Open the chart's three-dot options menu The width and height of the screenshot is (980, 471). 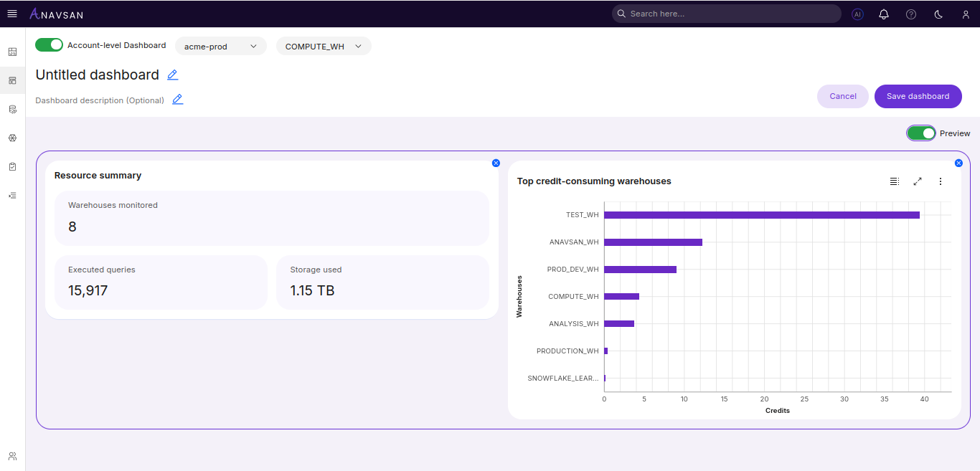[x=941, y=181]
